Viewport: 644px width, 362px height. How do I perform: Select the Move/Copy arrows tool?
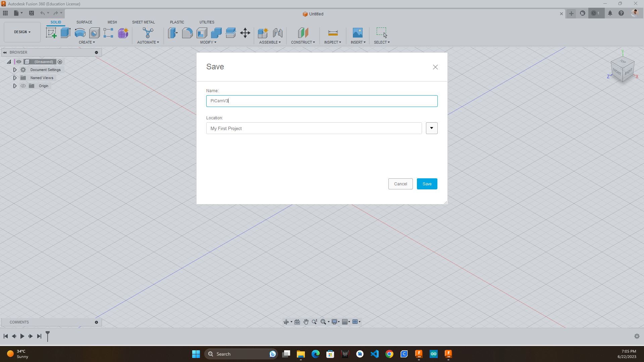pos(245,33)
